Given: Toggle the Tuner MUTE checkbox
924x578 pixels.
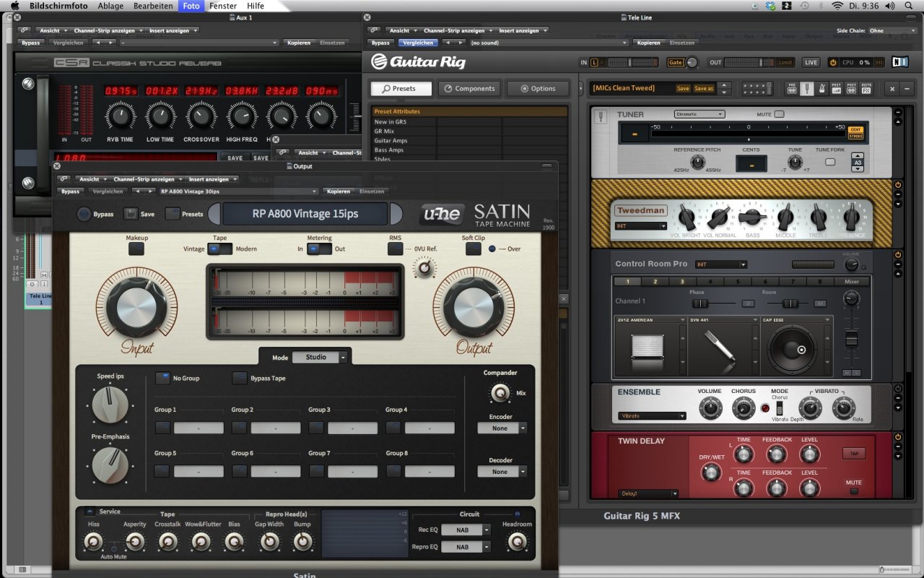Looking at the screenshot, I should click(x=779, y=114).
